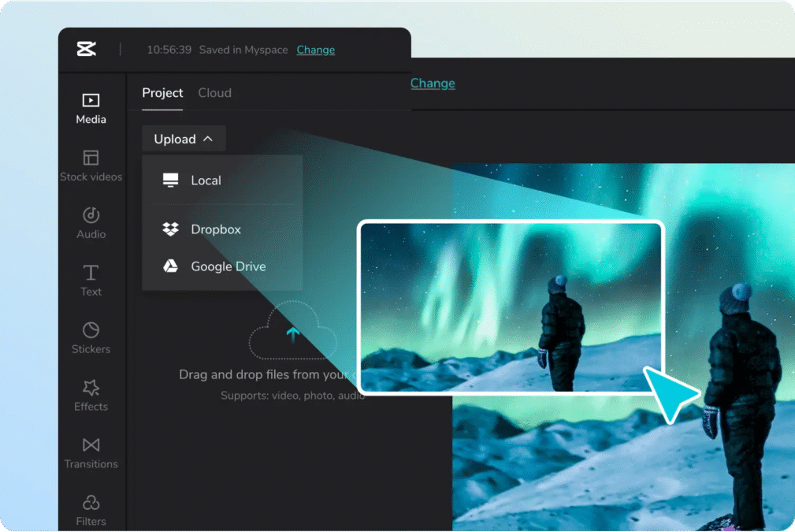Viewport: 795px width, 532px height.
Task: Click the Dropbox icon in Upload menu
Action: click(x=170, y=229)
